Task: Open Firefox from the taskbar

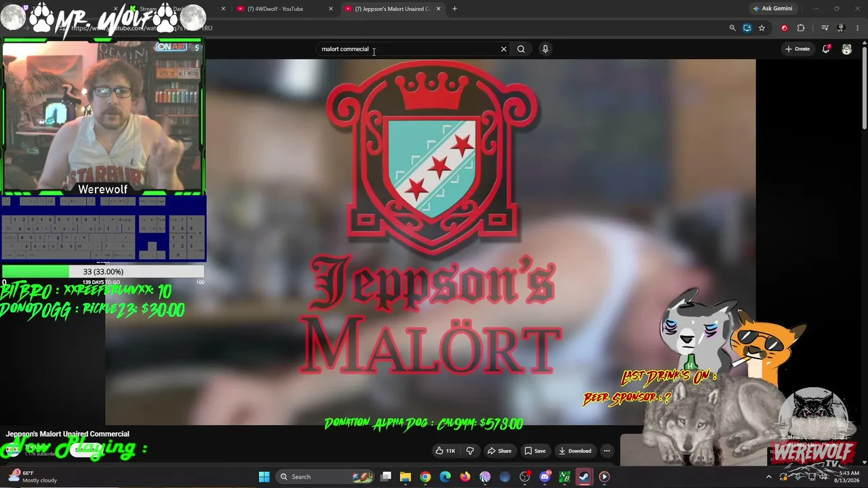Action: point(465,476)
